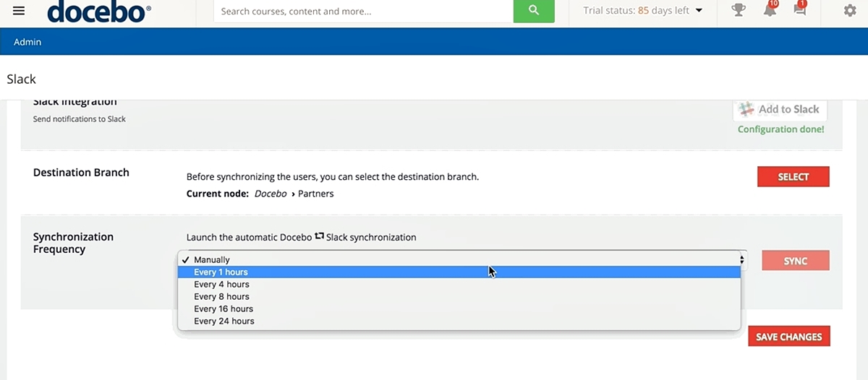The image size is (868, 380).
Task: Open the hamburger main menu
Action: coord(19,11)
